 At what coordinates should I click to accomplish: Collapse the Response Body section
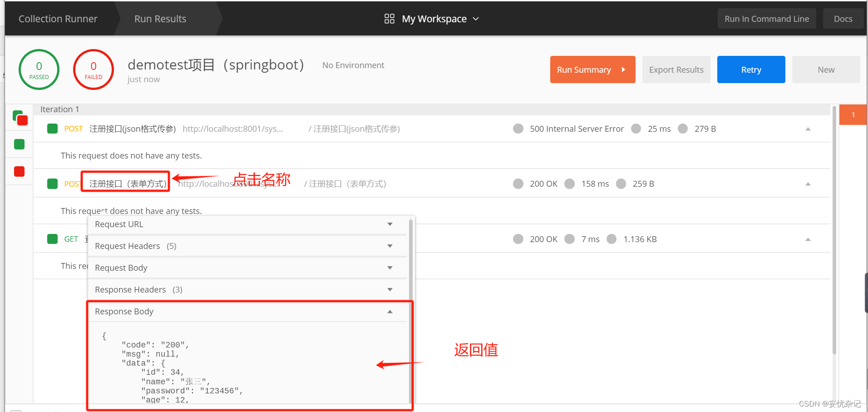click(247, 312)
